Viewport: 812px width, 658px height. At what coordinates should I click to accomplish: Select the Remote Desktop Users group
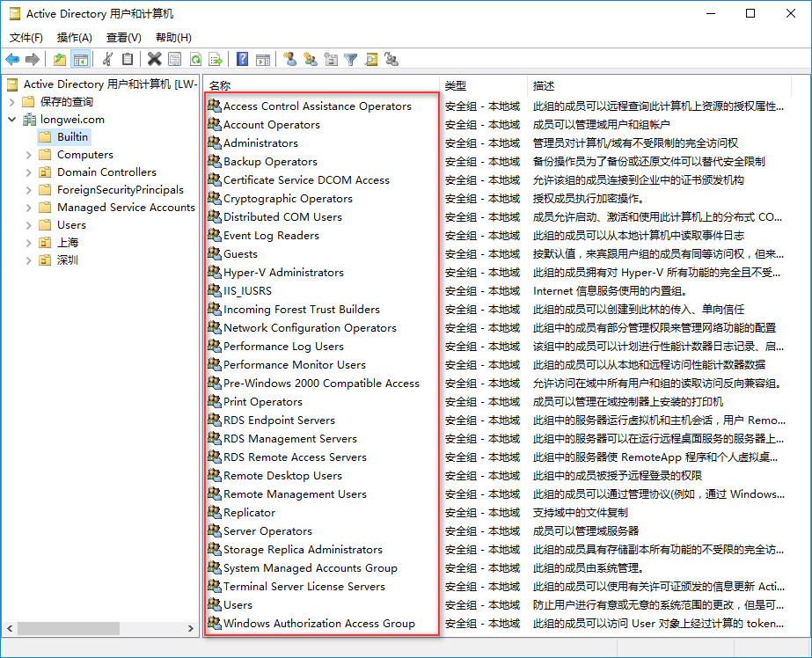(282, 476)
